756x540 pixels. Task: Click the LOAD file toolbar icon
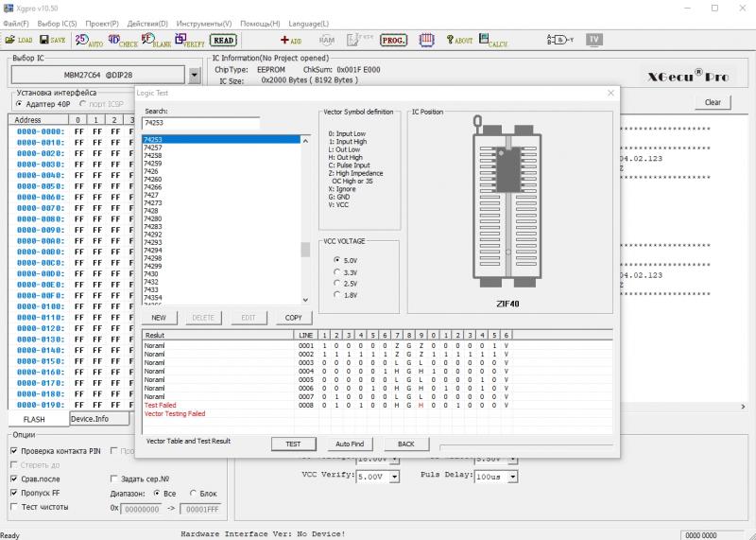click(x=19, y=41)
